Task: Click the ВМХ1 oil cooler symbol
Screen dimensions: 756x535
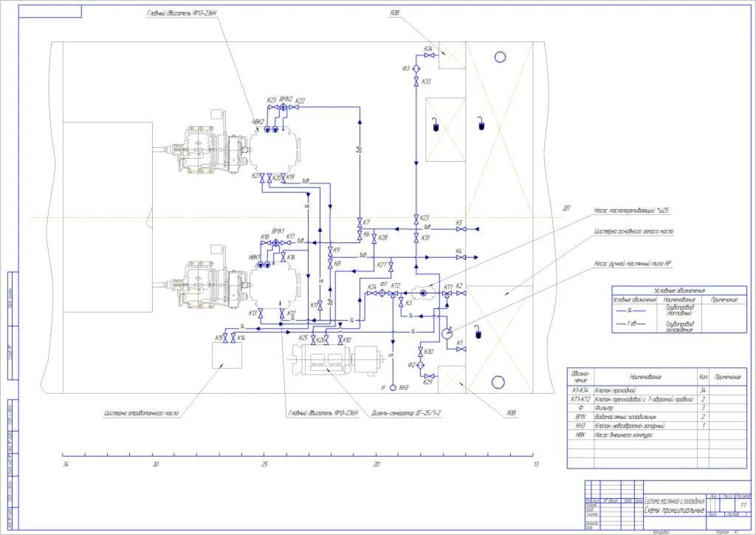Action: (x=276, y=243)
